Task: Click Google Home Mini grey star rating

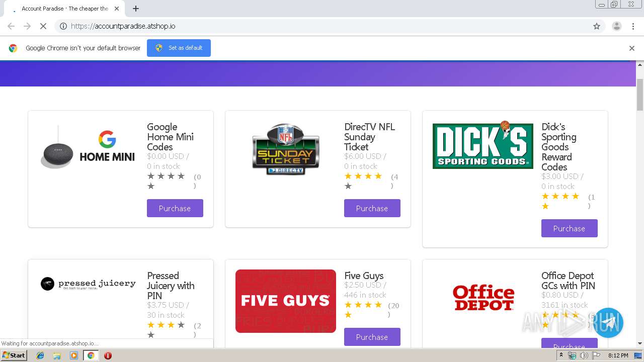Action: (166, 181)
